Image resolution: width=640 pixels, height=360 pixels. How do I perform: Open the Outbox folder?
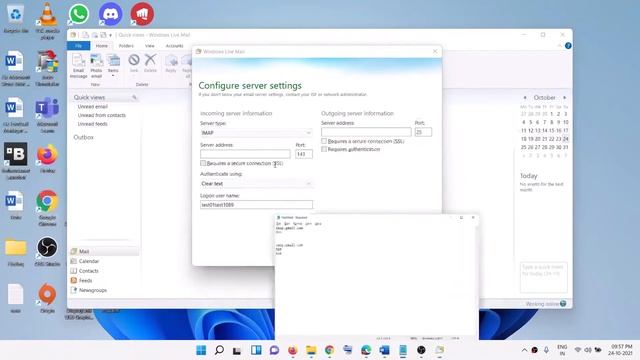(84, 137)
